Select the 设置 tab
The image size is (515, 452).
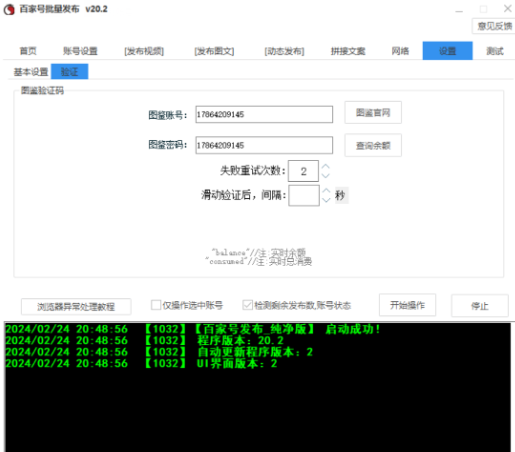coord(447,51)
